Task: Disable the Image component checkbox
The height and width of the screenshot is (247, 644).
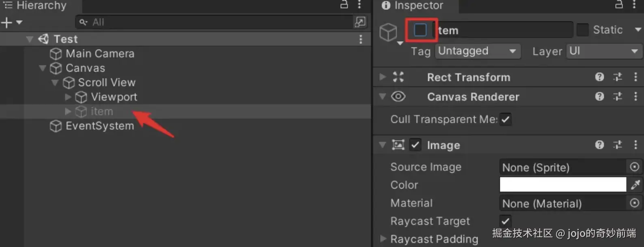Action: point(415,145)
